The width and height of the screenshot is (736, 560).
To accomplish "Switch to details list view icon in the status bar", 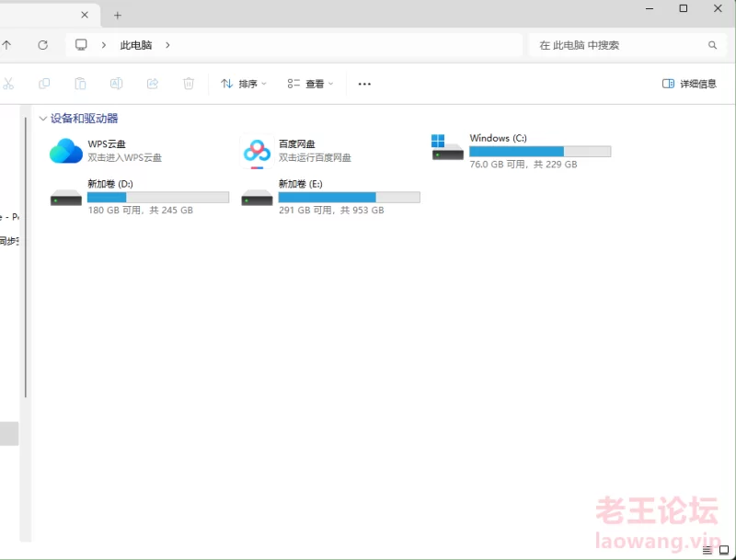I will pos(707,550).
